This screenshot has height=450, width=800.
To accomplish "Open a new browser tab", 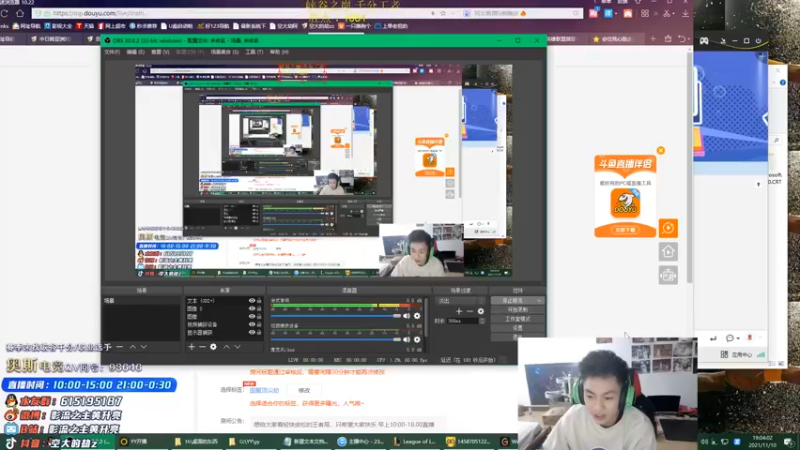I will 653,39.
